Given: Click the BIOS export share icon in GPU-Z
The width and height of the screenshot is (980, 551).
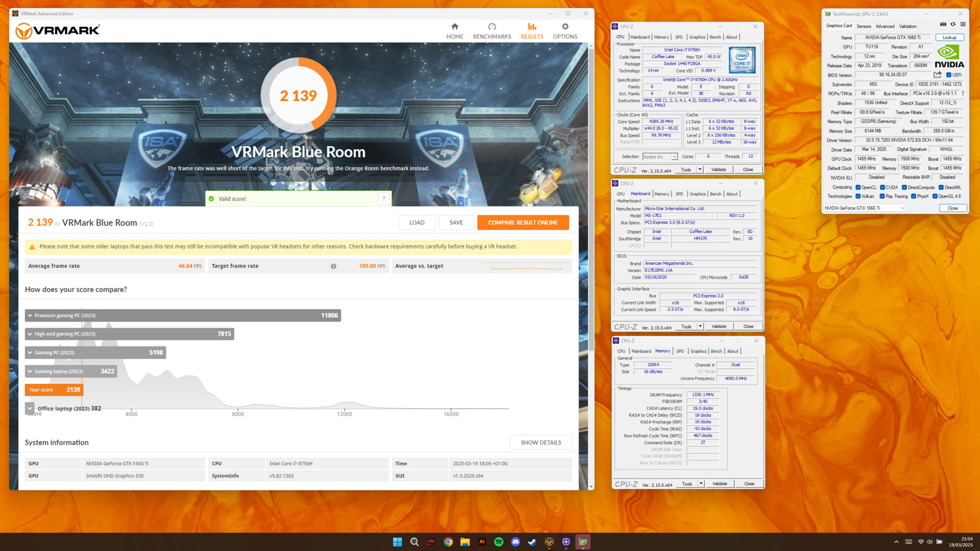Looking at the screenshot, I should [938, 74].
